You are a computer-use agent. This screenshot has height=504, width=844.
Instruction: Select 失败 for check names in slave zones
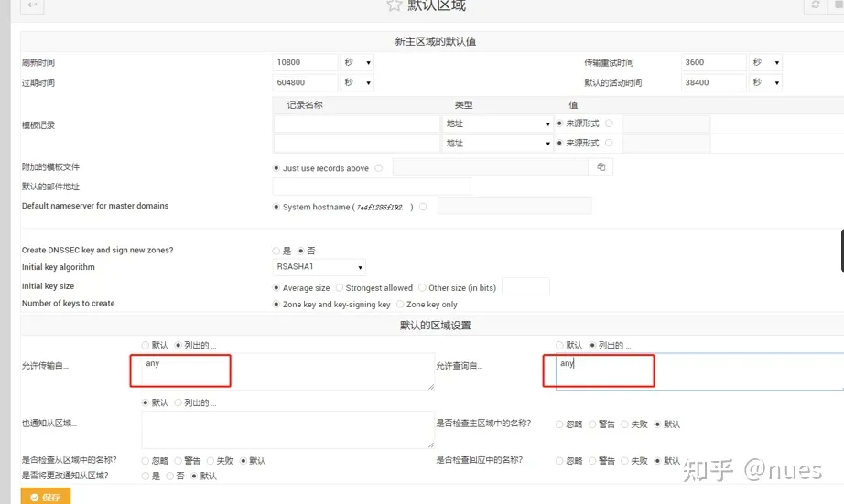tap(211, 460)
